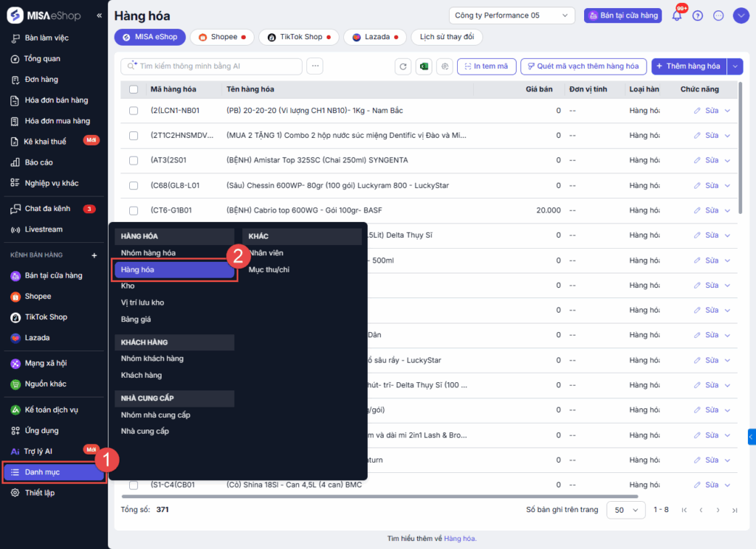This screenshot has width=756, height=549.
Task: Switch to the Shopee tab
Action: (222, 37)
